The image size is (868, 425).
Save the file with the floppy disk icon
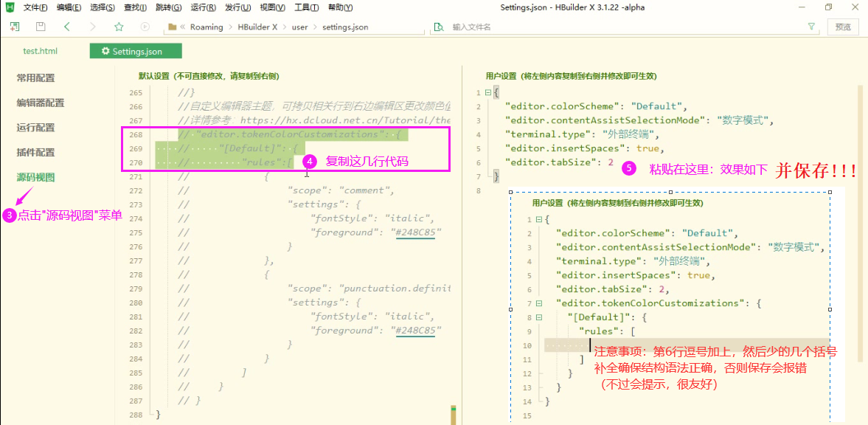41,27
